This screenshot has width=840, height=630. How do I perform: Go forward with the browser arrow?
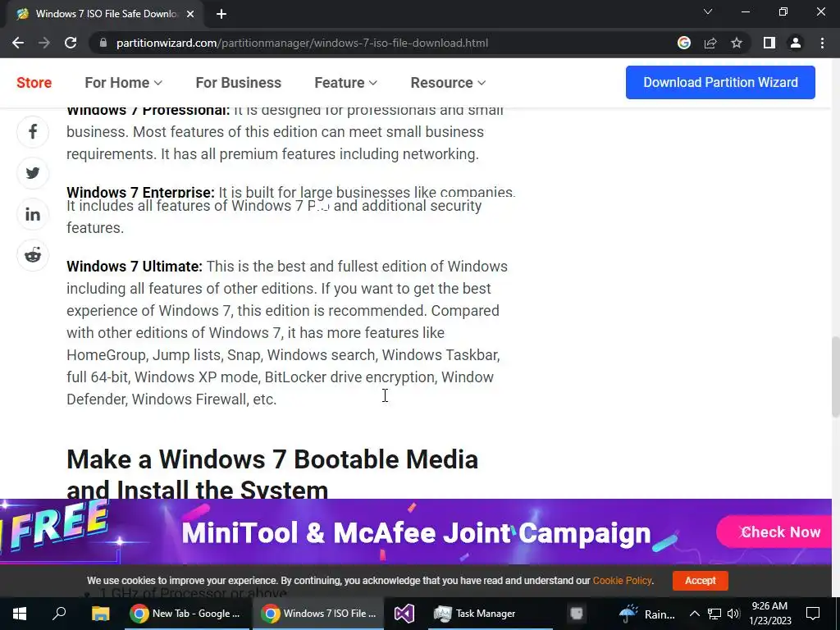point(44,43)
